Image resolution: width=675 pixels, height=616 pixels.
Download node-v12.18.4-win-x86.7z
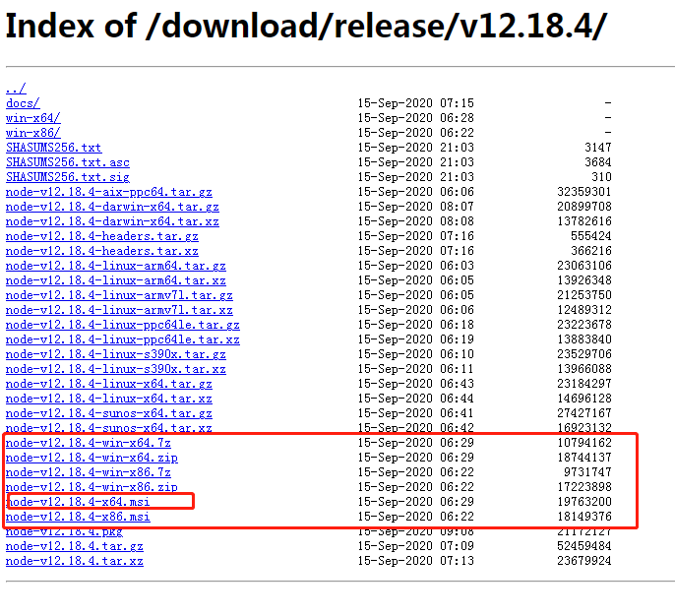tap(88, 472)
